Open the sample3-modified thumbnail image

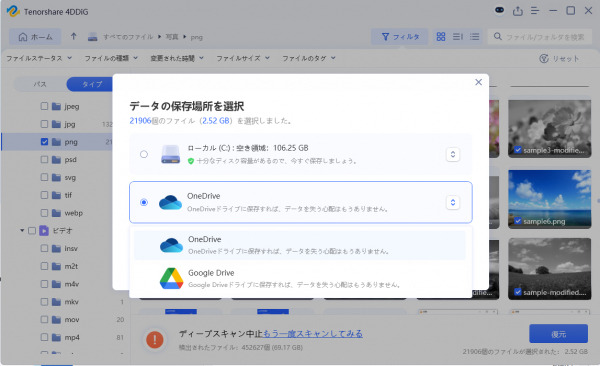click(549, 128)
